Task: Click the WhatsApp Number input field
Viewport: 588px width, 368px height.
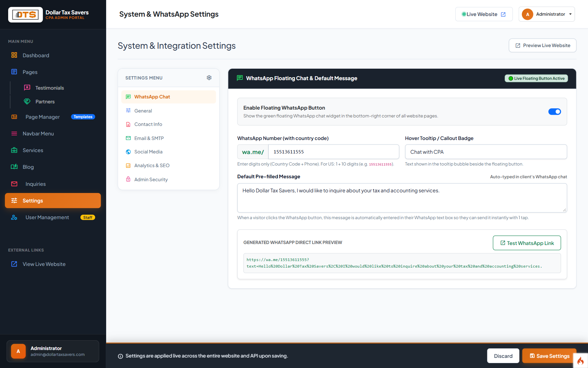Action: tap(334, 152)
